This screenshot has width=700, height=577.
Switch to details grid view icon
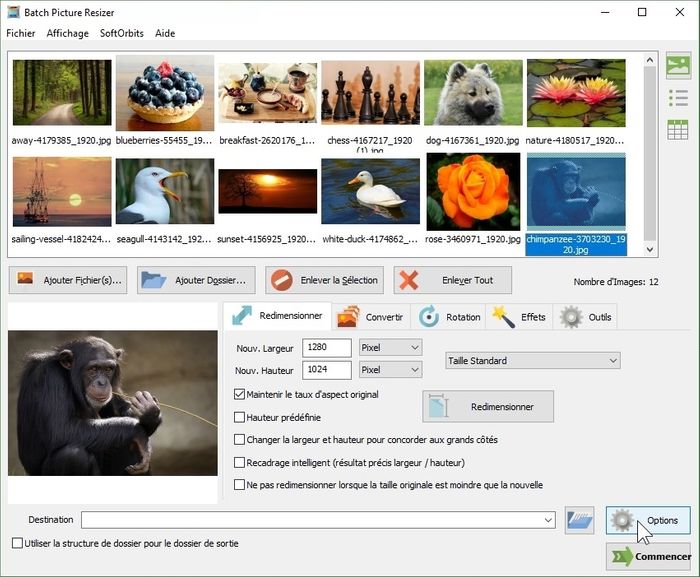coord(678,129)
